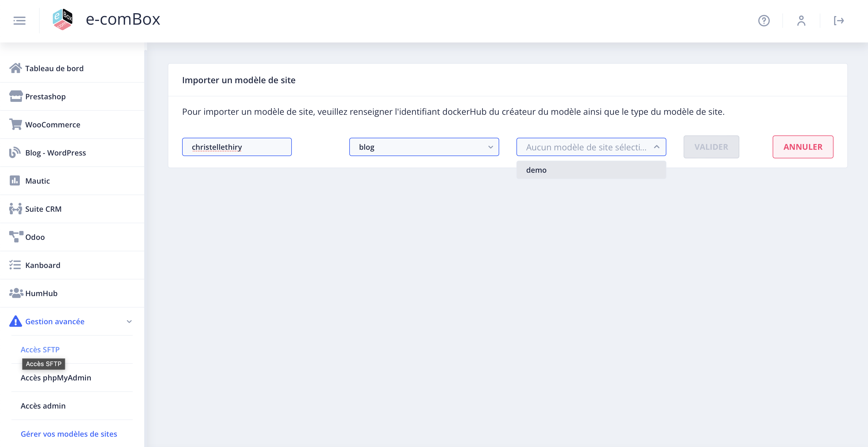Click the e-comBox cube logo
The height and width of the screenshot is (447, 868).
[x=63, y=19]
